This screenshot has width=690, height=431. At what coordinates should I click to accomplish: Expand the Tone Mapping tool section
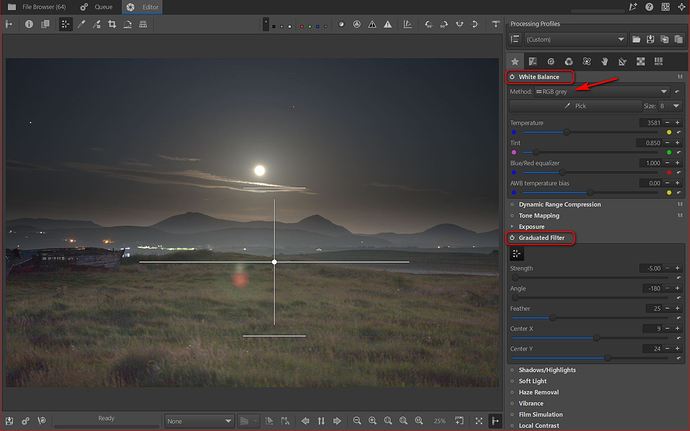(x=539, y=215)
